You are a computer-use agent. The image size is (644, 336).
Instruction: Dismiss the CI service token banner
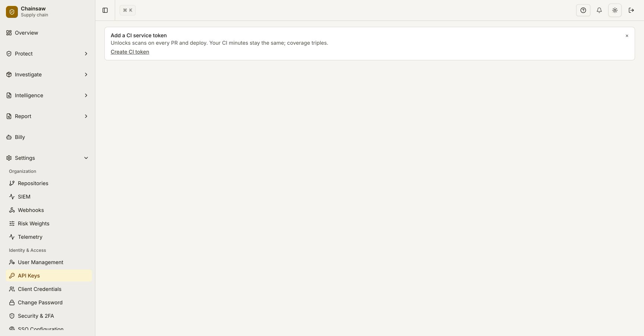pyautogui.click(x=627, y=36)
